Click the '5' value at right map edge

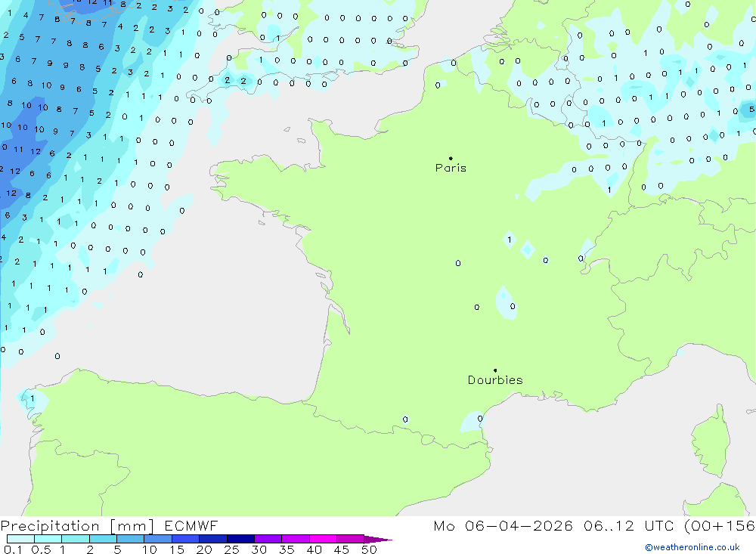(x=751, y=110)
